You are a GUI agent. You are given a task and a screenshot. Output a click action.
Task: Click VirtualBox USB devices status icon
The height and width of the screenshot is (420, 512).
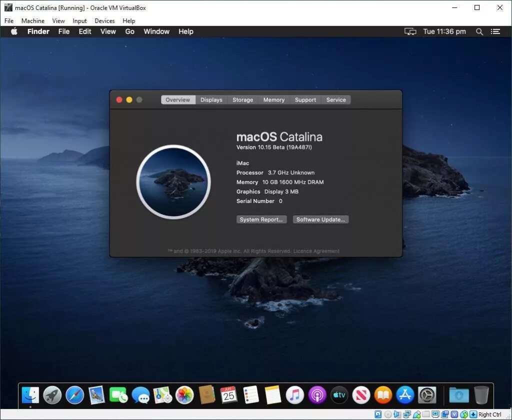[417, 414]
